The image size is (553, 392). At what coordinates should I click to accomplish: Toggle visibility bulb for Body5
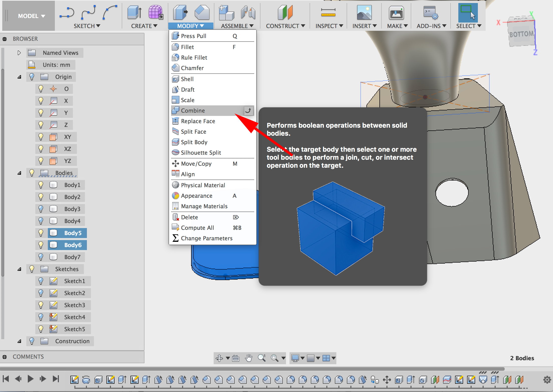(x=41, y=233)
